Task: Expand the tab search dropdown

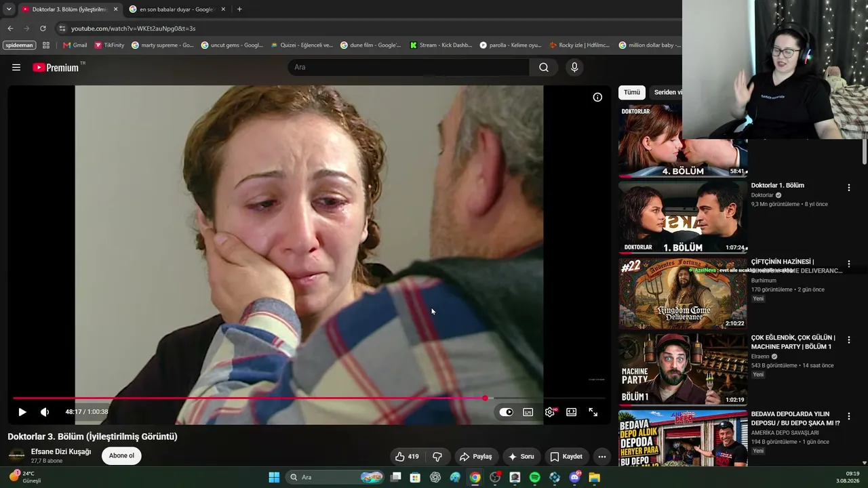Action: pyautogui.click(x=9, y=9)
